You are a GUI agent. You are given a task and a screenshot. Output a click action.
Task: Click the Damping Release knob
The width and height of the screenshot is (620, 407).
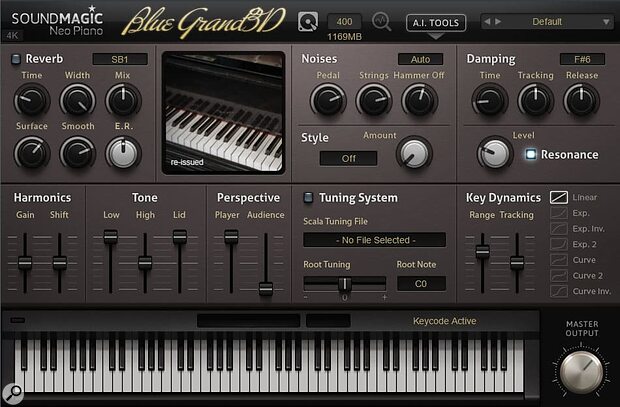(x=581, y=100)
